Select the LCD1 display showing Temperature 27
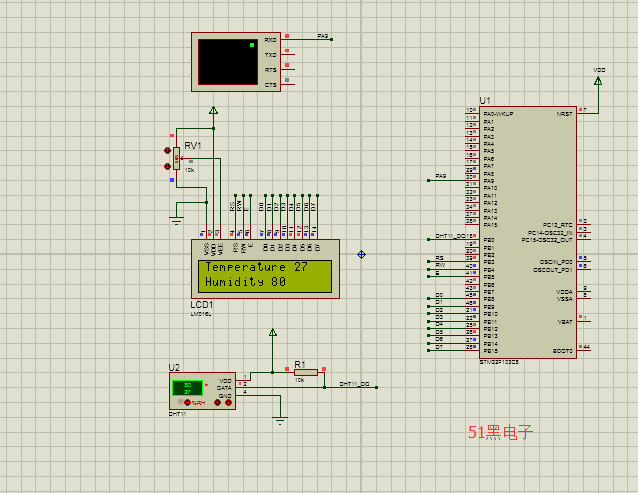 pos(266,275)
